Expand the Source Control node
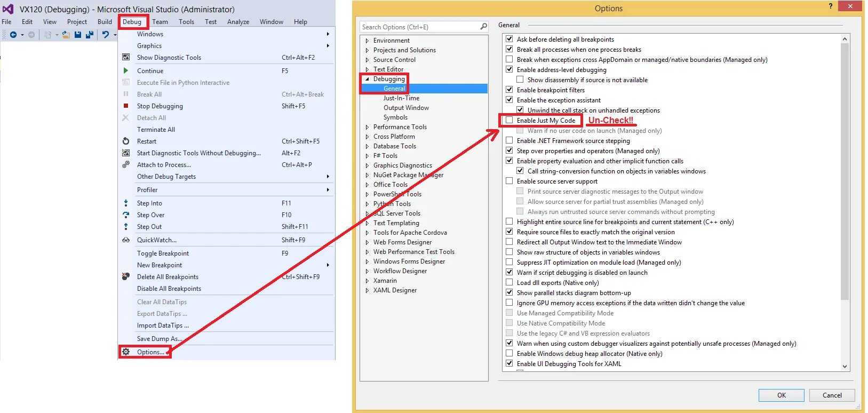 click(x=367, y=60)
